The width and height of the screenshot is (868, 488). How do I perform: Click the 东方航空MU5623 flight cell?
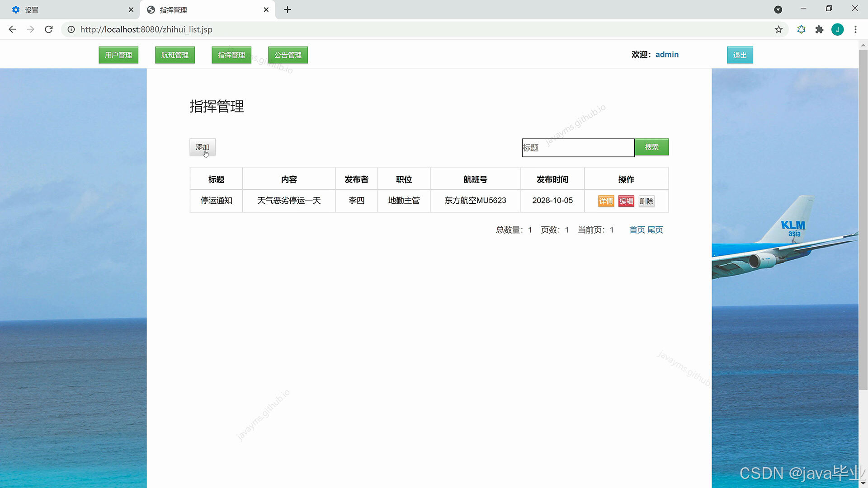click(x=476, y=201)
